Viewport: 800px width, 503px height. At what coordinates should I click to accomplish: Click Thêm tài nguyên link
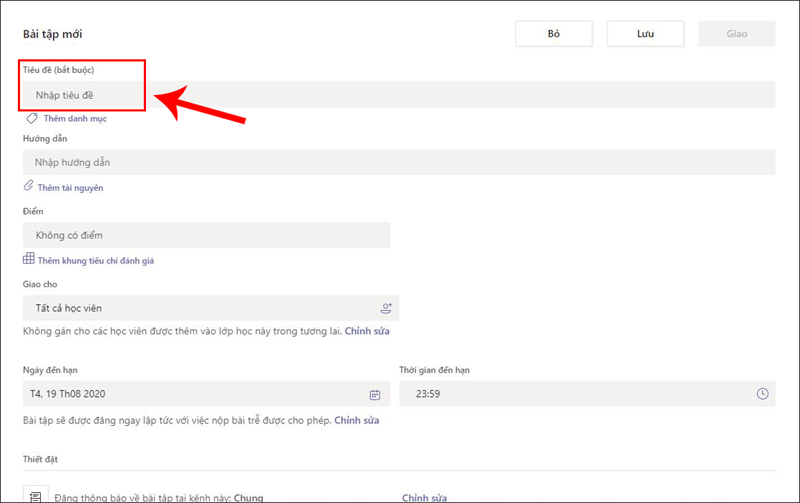(x=70, y=187)
